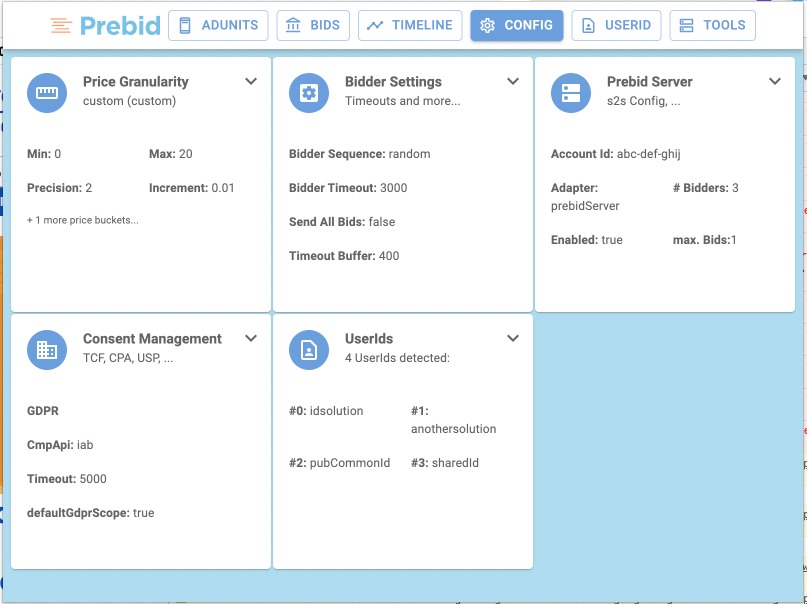Collapse the Consent Management card chevron
This screenshot has height=604, width=807.
(x=251, y=338)
